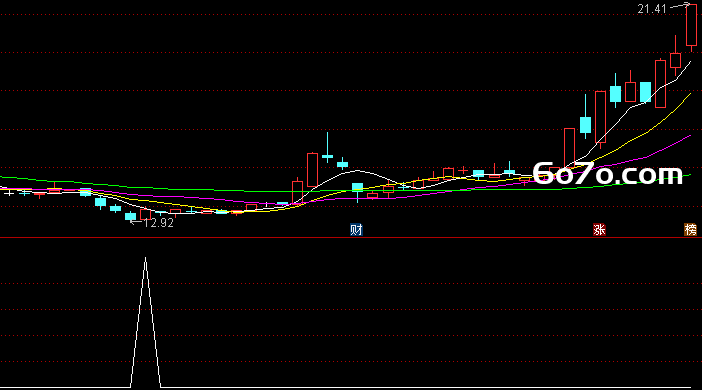Select the tallest final red candlestick at top right
The width and height of the screenshot is (702, 390).
[691, 26]
